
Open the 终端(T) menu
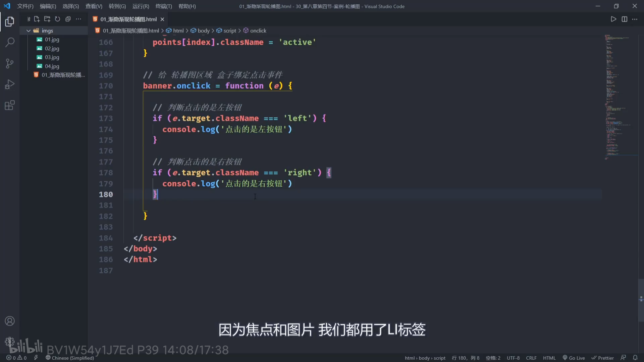(164, 6)
